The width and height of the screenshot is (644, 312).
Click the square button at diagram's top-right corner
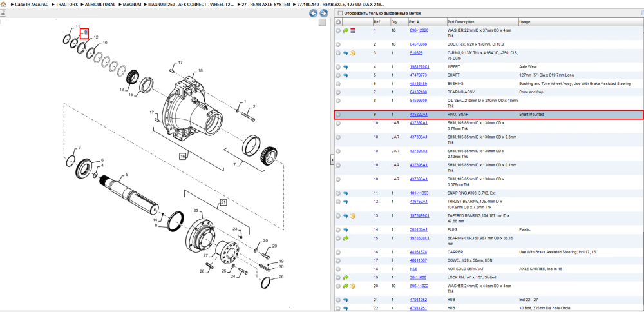[323, 22]
